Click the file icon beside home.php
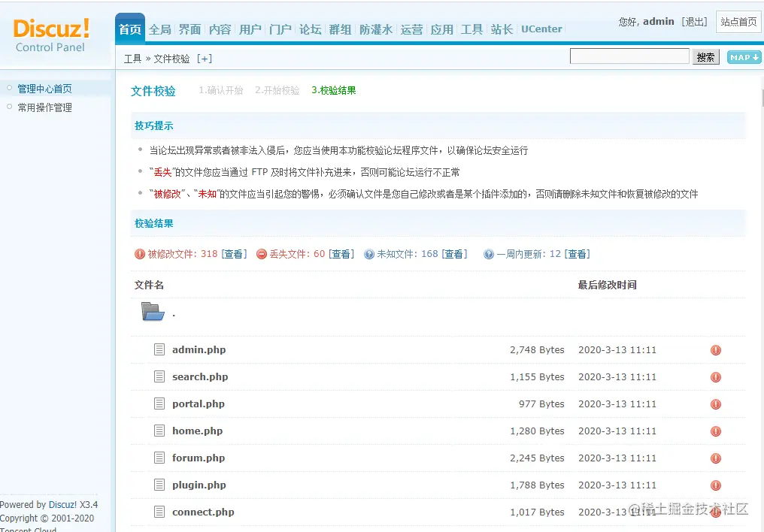 click(x=159, y=431)
